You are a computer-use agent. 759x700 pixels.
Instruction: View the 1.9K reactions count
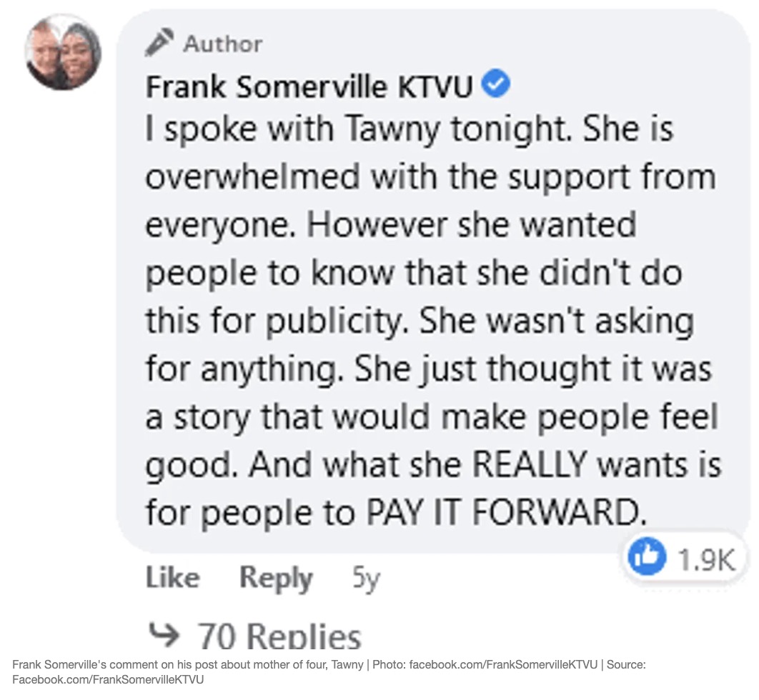click(x=706, y=560)
